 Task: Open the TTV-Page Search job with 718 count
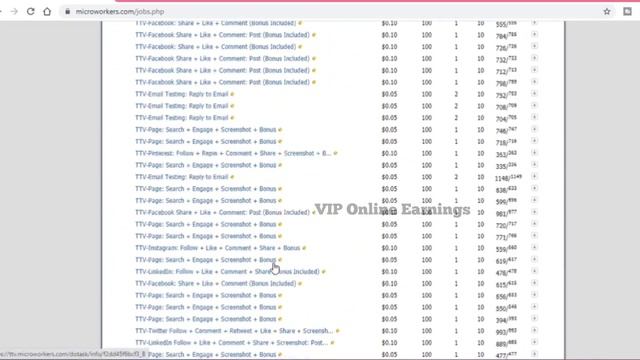(x=206, y=142)
